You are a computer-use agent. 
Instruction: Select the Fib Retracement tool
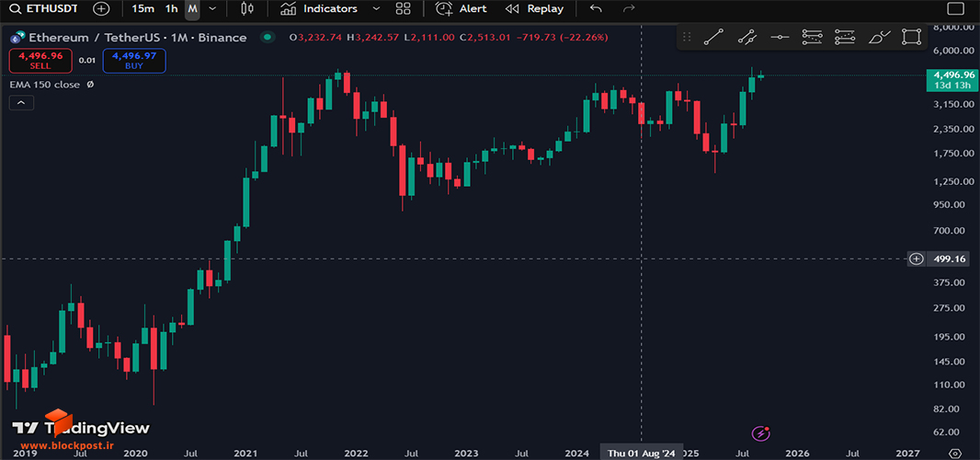pyautogui.click(x=812, y=38)
